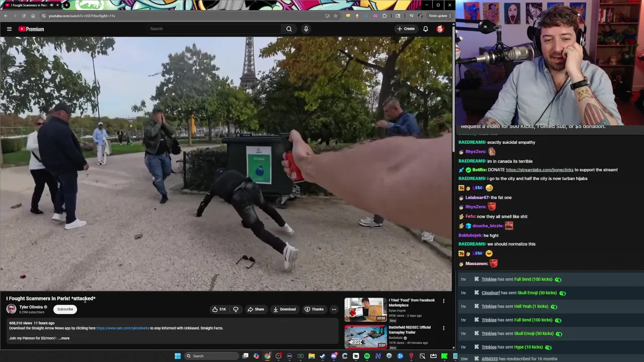Image resolution: width=644 pixels, height=362 pixels.
Task: Open Tyler Oliveira channel avatar
Action: 11,309
